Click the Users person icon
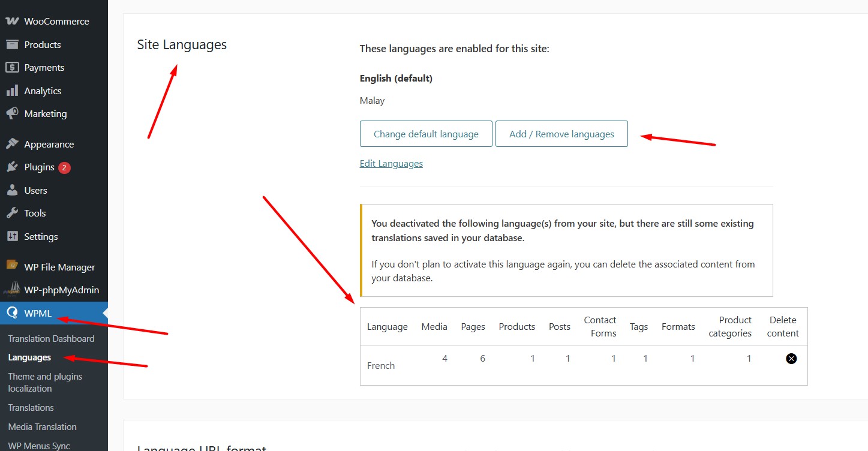Image resolution: width=868 pixels, height=451 pixels. (12, 190)
